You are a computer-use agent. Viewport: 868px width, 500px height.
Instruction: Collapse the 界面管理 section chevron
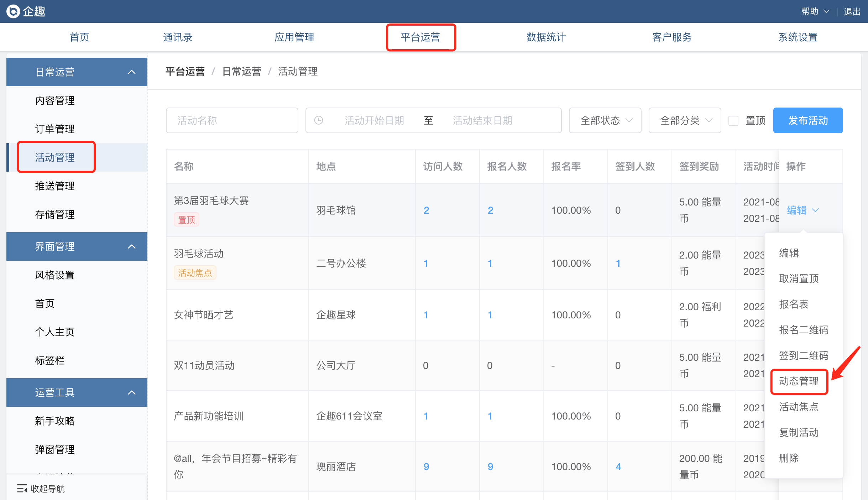(x=132, y=246)
